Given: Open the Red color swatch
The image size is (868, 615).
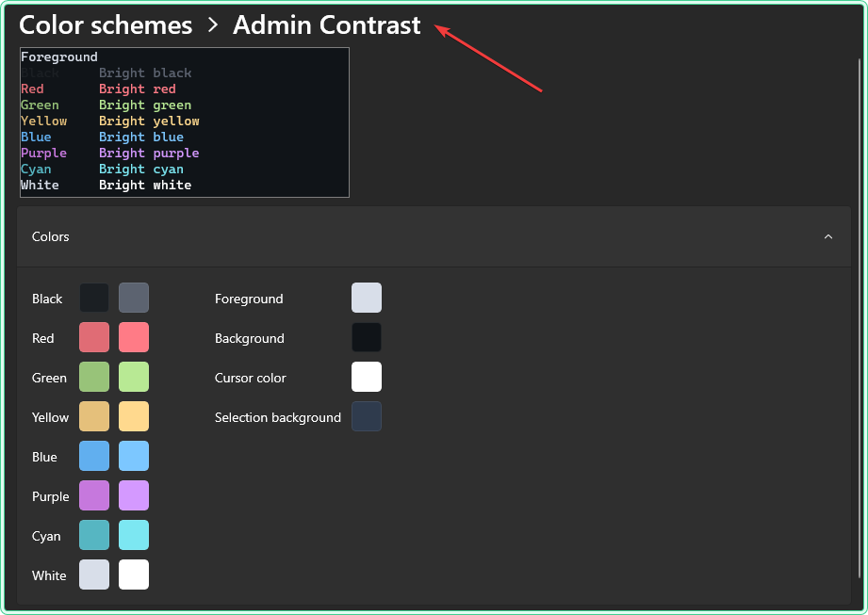Looking at the screenshot, I should coord(93,337).
